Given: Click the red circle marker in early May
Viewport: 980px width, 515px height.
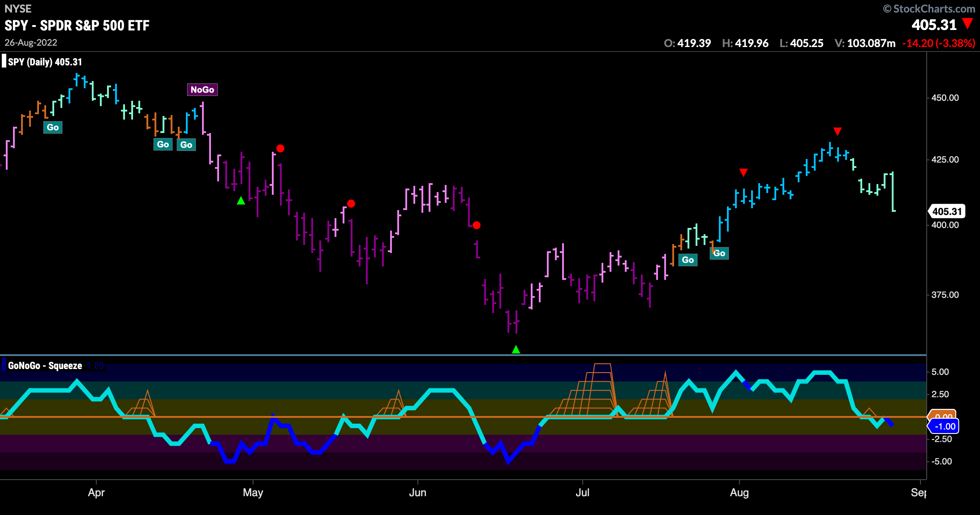Looking at the screenshot, I should [x=280, y=148].
